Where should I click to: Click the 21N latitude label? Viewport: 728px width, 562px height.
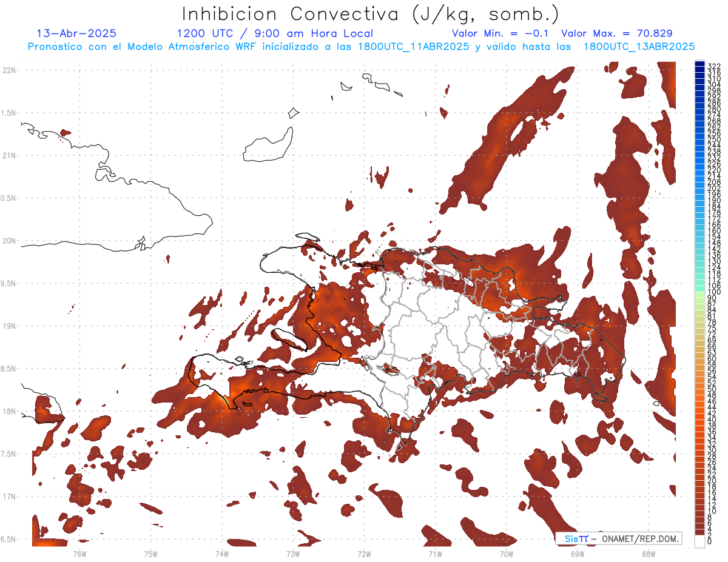pos(9,155)
